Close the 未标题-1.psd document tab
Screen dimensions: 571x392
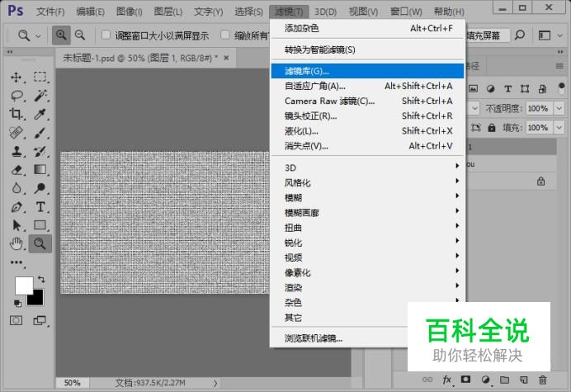[x=227, y=58]
